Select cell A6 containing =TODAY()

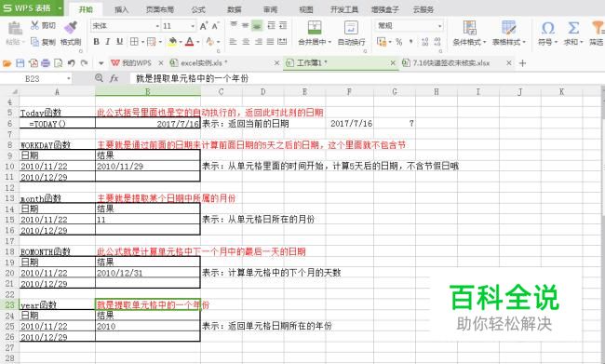pos(57,124)
